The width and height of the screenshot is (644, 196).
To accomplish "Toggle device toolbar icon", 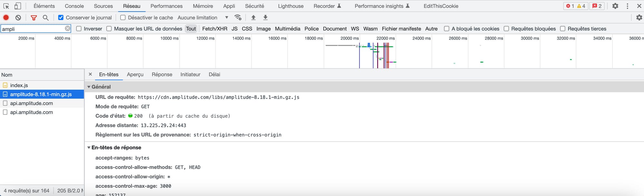I will point(18,6).
